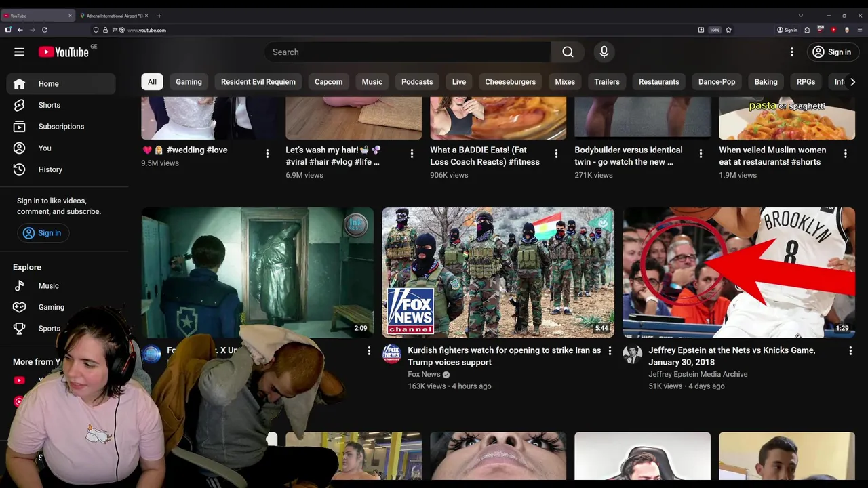Open options for What a BADDIE Eats short

pos(556,154)
